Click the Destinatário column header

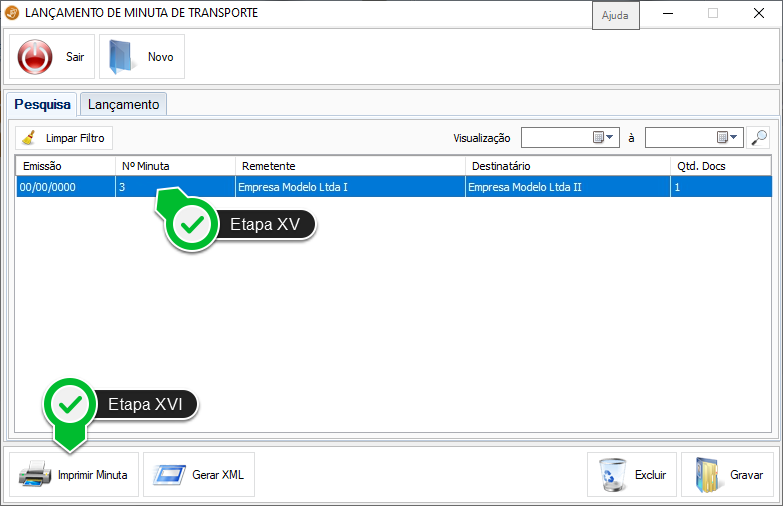567,166
